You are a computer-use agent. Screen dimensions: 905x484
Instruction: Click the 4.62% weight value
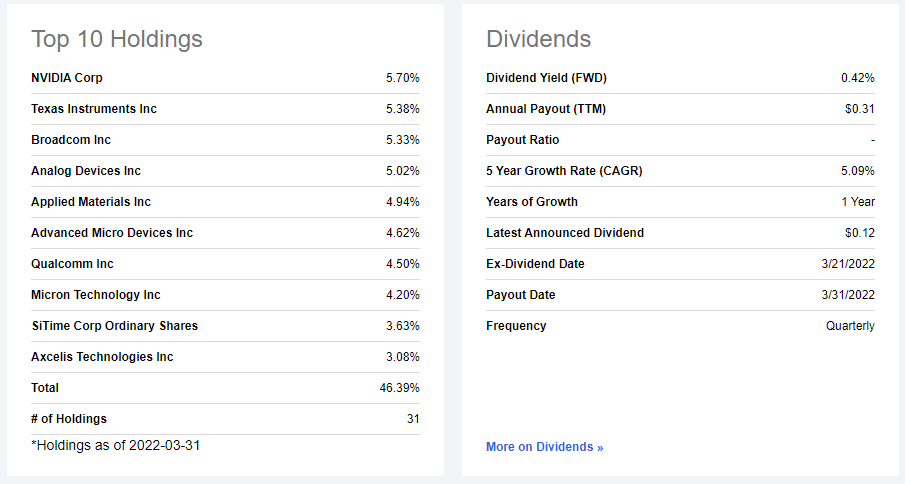(403, 232)
